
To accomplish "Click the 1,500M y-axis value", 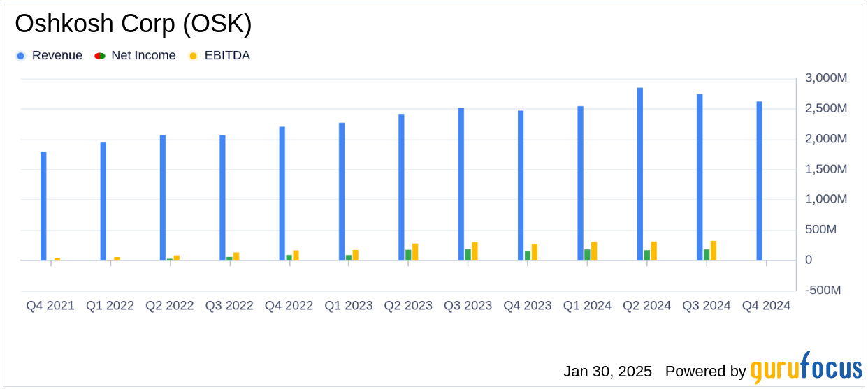I will (x=826, y=169).
